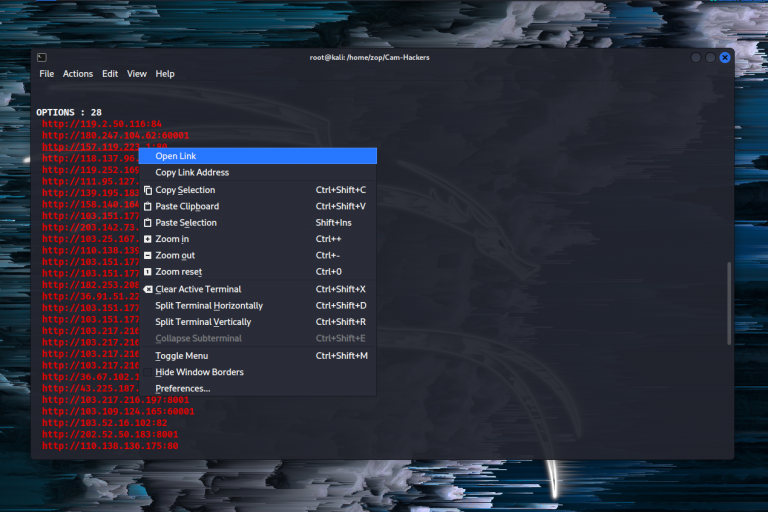Open the Edit menu in the menubar

pos(110,74)
